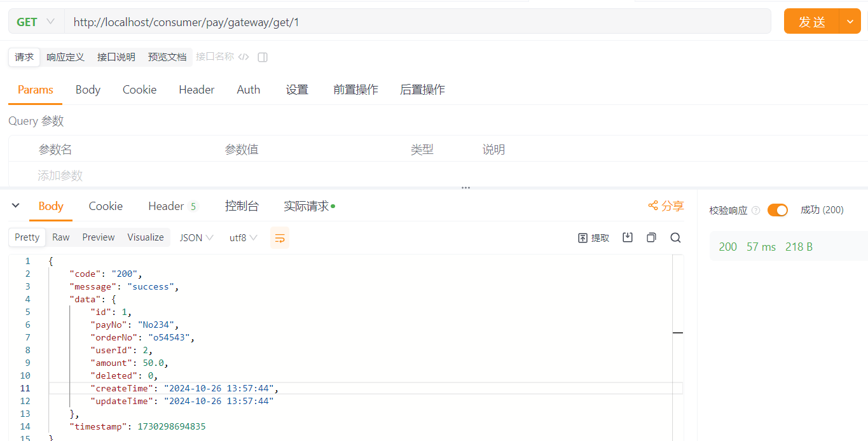Collapse the response panel with chevron

click(x=16, y=206)
